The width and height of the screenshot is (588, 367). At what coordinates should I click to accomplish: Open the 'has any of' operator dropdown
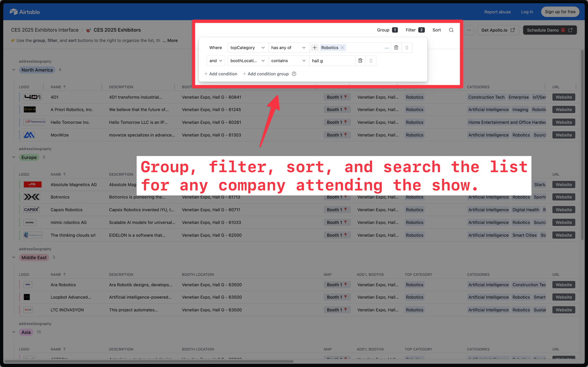[x=288, y=47]
